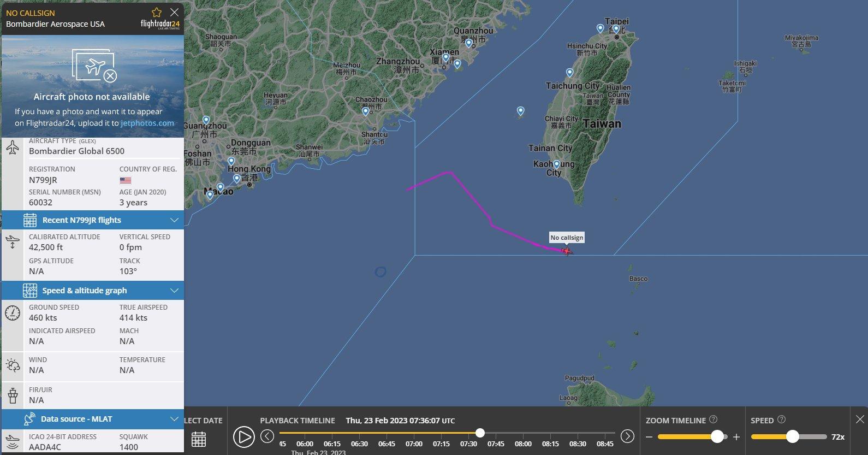Viewport: 868px width, 455px height.
Task: Add flight to favorites with star icon
Action: [x=157, y=12]
